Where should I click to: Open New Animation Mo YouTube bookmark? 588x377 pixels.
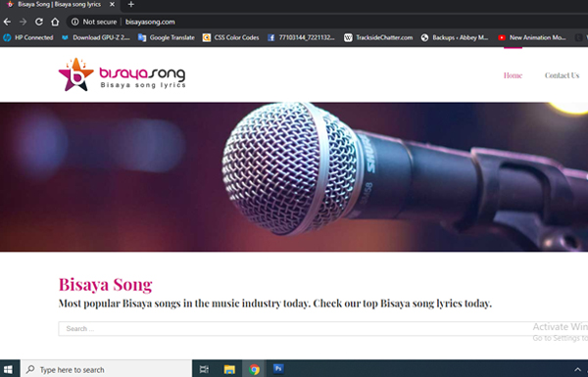(x=532, y=37)
